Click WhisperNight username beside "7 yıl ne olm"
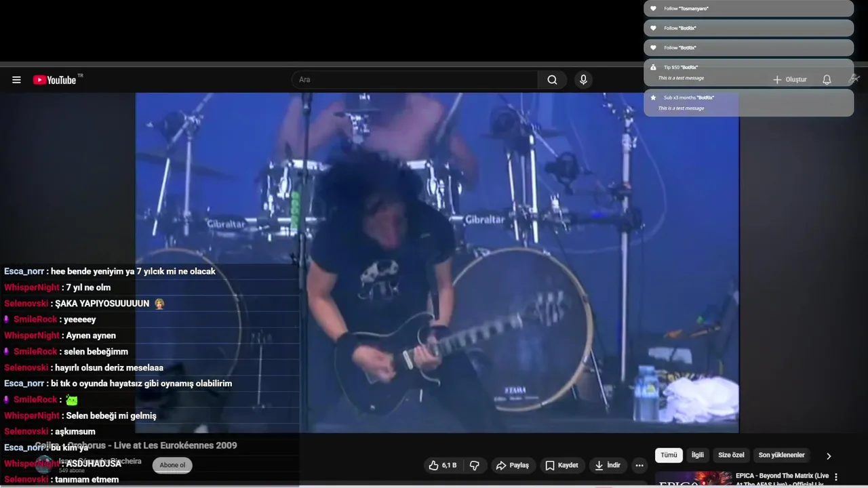Screen dimensions: 868x488 pyautogui.click(x=32, y=287)
